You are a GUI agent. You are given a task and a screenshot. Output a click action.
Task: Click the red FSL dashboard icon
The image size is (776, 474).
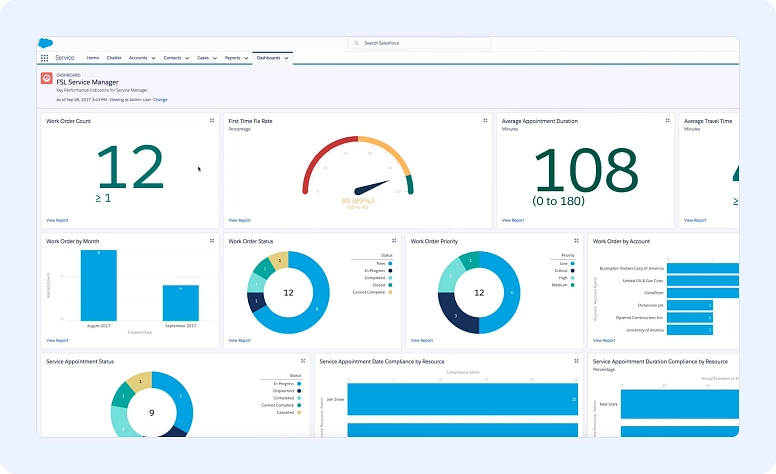click(x=46, y=78)
